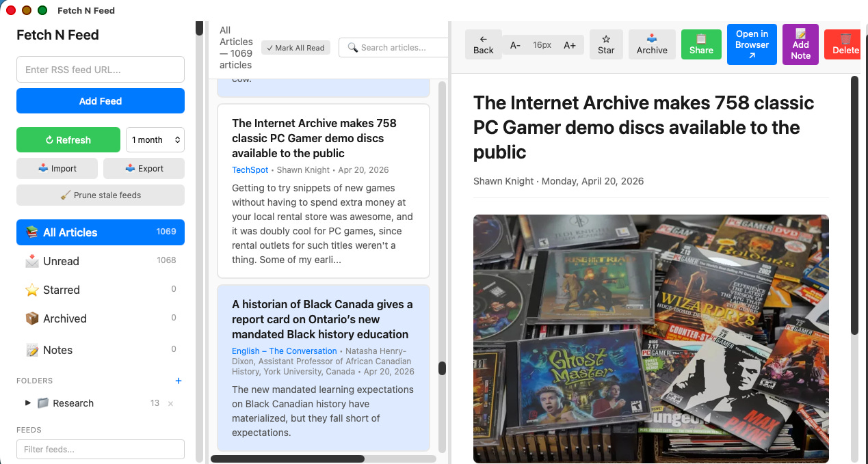Open the article in browser
Image resolution: width=868 pixels, height=464 pixels.
[x=752, y=44]
